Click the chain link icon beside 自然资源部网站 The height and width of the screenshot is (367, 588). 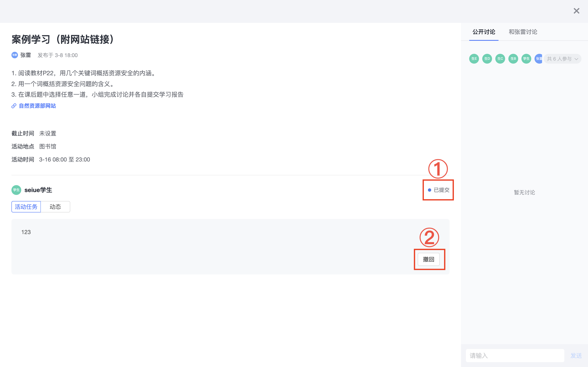click(14, 106)
